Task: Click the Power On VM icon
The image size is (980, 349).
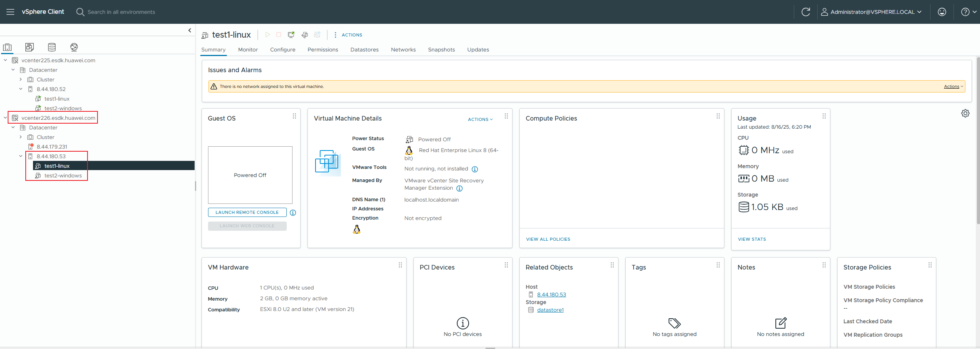Action: click(x=268, y=35)
